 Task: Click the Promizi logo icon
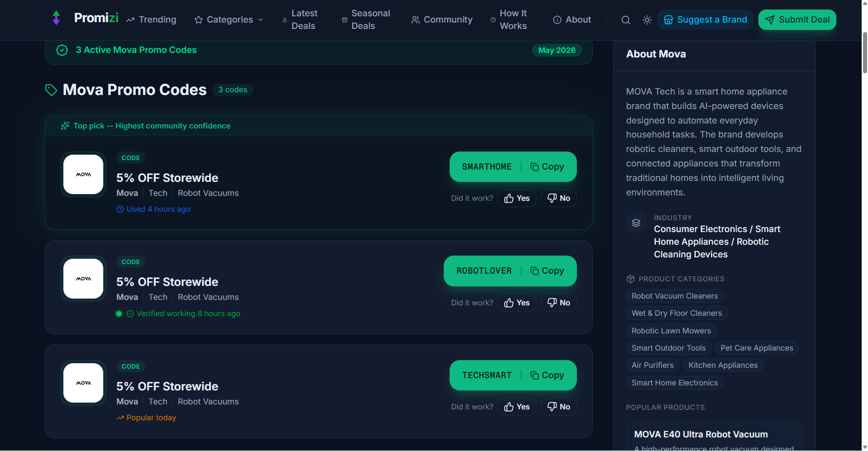56,18
